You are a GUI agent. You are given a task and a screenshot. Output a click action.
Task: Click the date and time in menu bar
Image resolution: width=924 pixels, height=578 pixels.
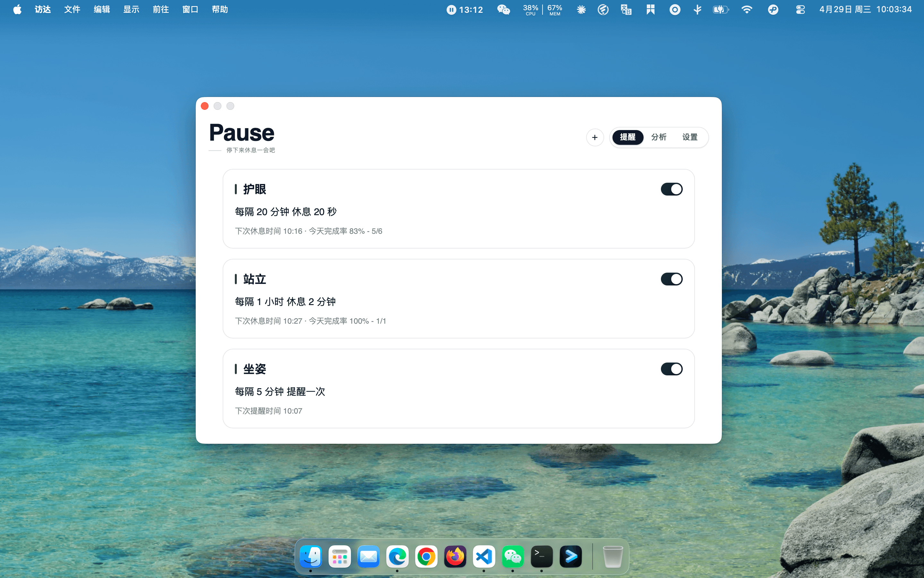point(865,10)
